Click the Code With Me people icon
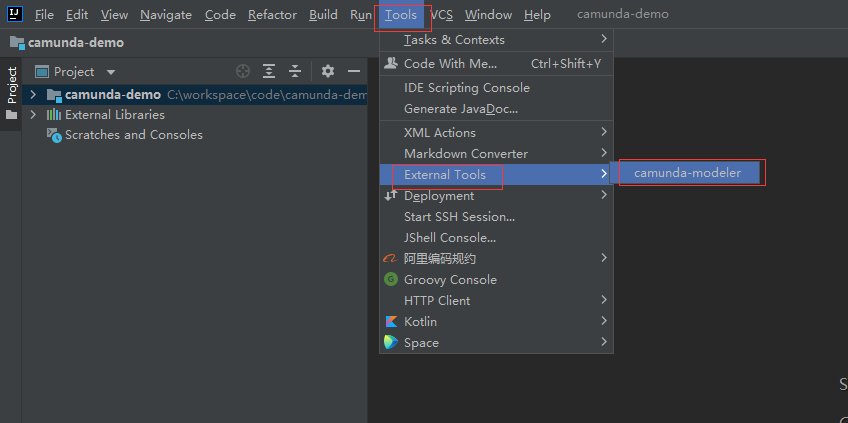Screen dimensions: 848x423 pos(390,63)
